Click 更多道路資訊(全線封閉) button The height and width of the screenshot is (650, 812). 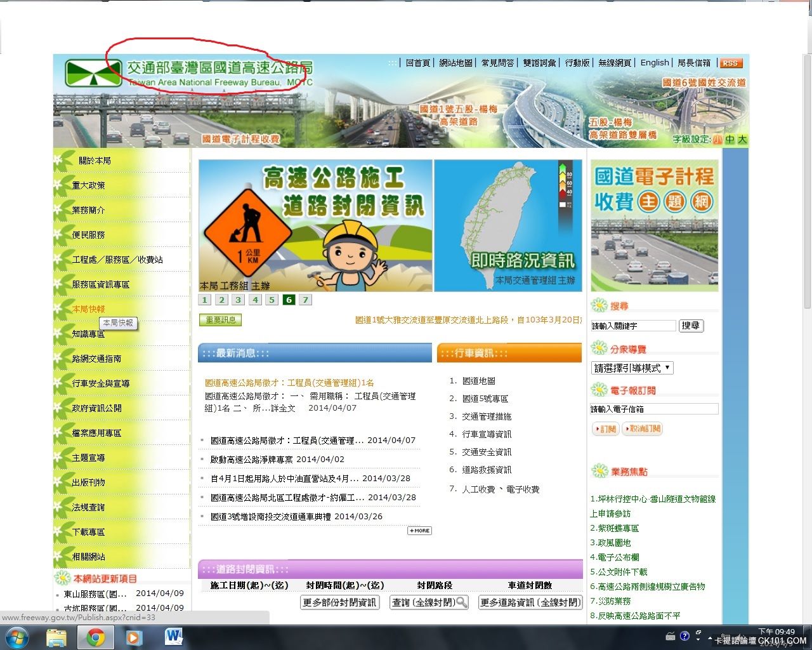[530, 602]
